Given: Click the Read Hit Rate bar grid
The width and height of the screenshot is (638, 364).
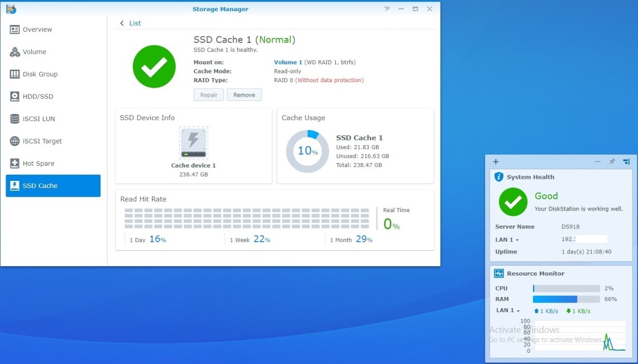Looking at the screenshot, I should [246, 218].
